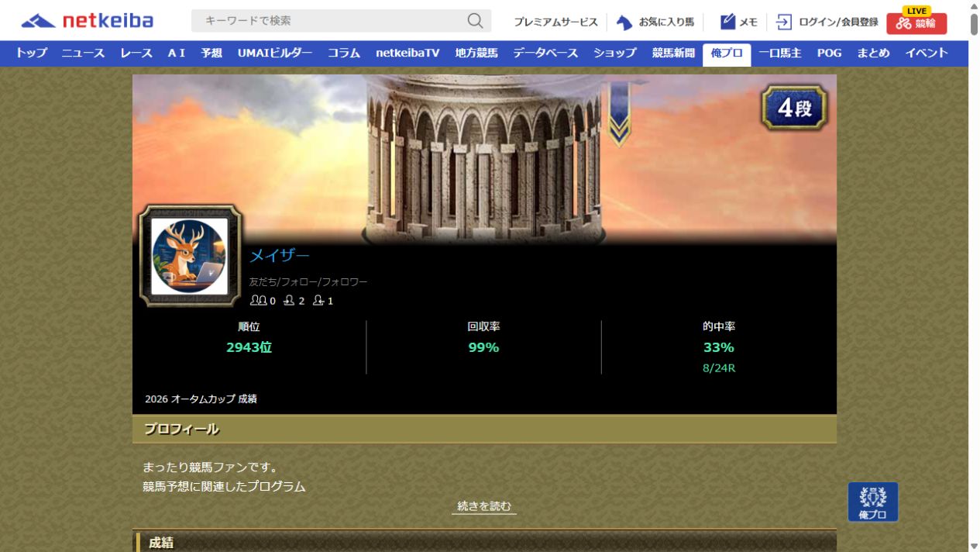Open プレミアムサービス link

coord(555,22)
